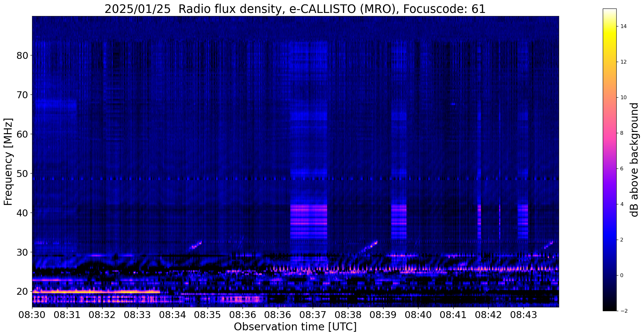The width and height of the screenshot is (644, 336).
Task: Click the 08:37 time tick label
Action: (x=313, y=315)
